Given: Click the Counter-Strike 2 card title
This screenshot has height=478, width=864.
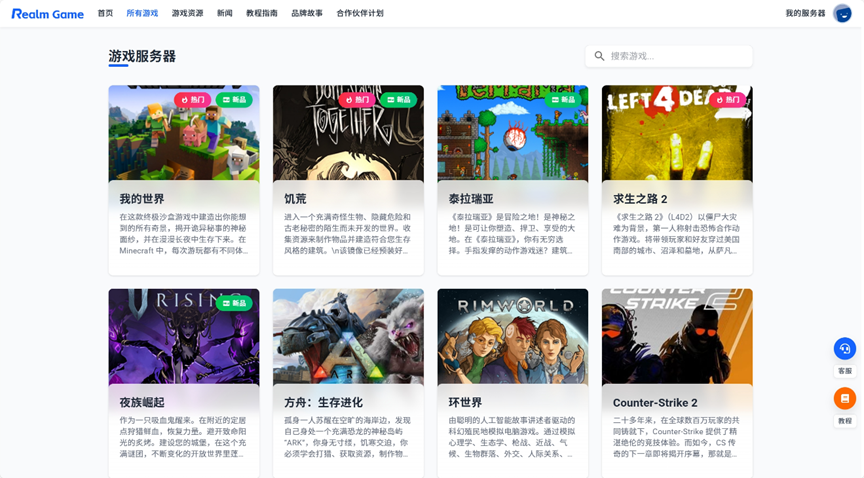Looking at the screenshot, I should pyautogui.click(x=655, y=402).
